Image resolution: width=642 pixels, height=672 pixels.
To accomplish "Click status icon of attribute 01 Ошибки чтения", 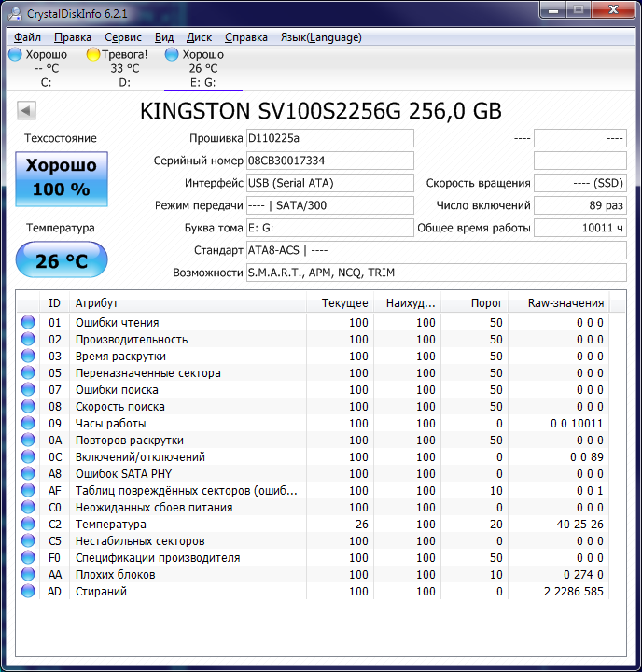I will click(28, 322).
